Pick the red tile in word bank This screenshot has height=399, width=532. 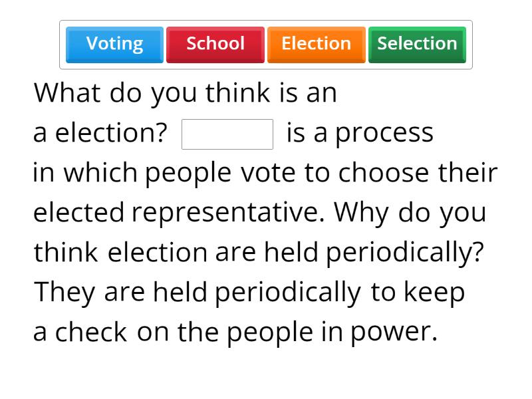(x=215, y=44)
